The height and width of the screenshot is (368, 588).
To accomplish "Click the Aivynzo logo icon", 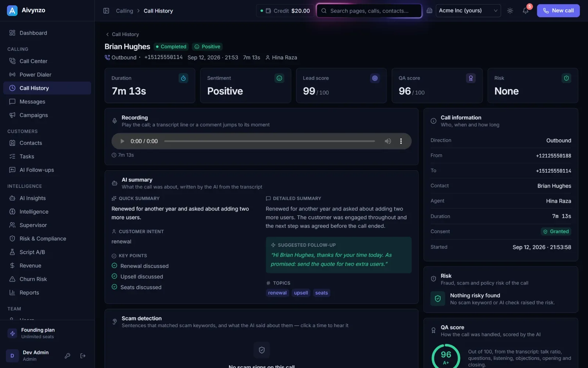I will point(12,11).
